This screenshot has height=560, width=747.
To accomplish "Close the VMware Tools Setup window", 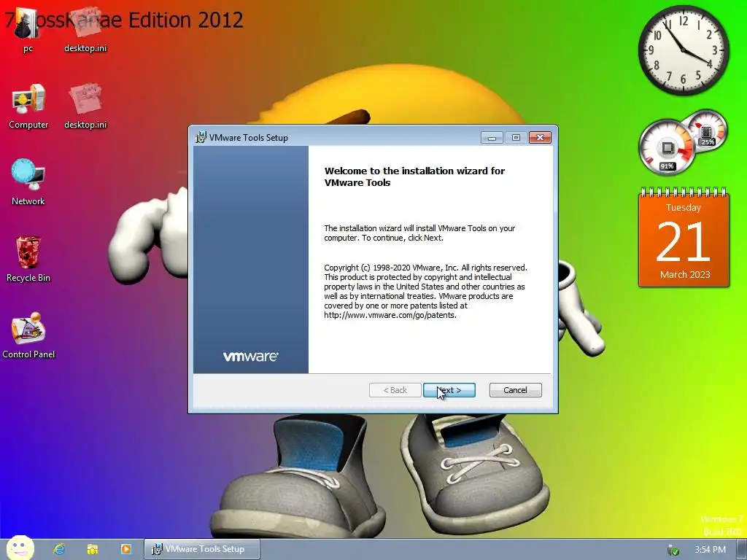I will pyautogui.click(x=540, y=138).
